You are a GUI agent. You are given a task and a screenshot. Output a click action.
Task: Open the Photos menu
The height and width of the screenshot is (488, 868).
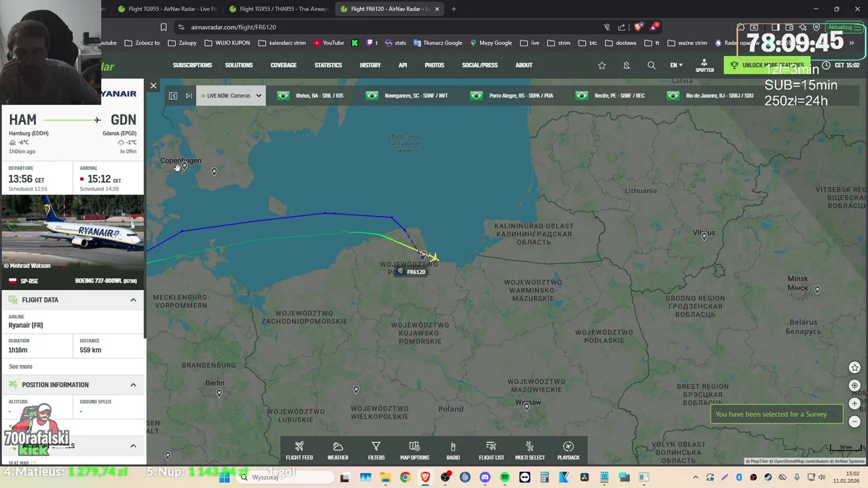435,65
